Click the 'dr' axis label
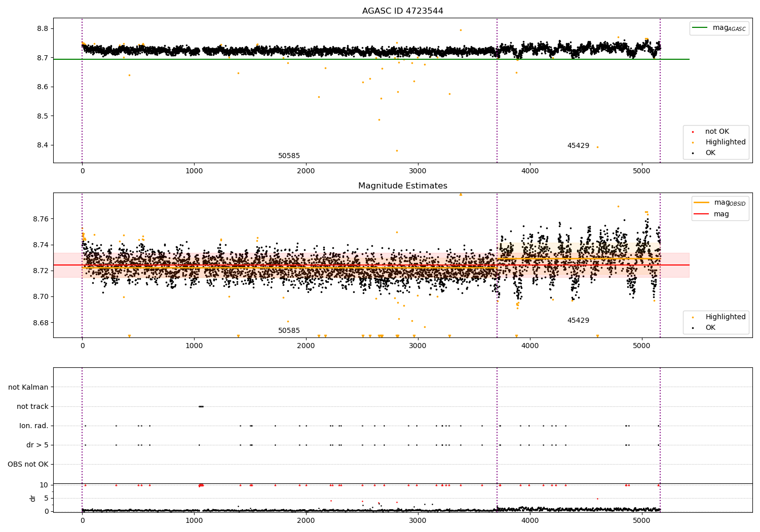This screenshot has height=532, width=760. point(32,498)
